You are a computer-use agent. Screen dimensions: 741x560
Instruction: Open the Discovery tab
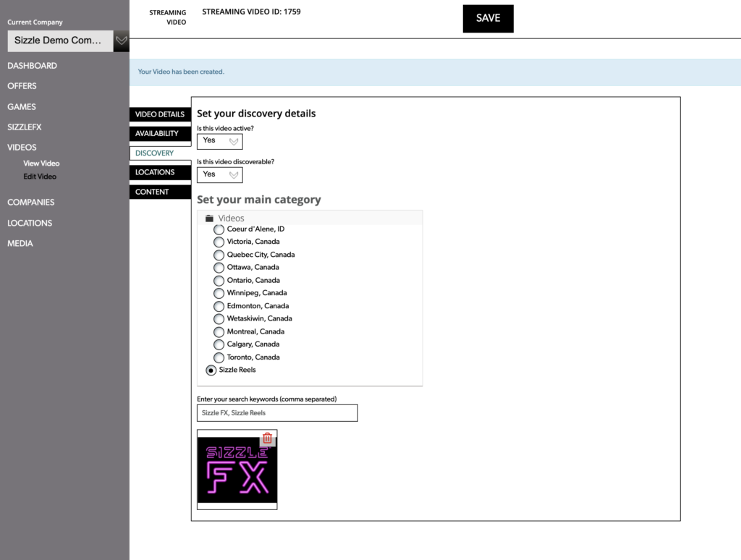[x=160, y=153]
